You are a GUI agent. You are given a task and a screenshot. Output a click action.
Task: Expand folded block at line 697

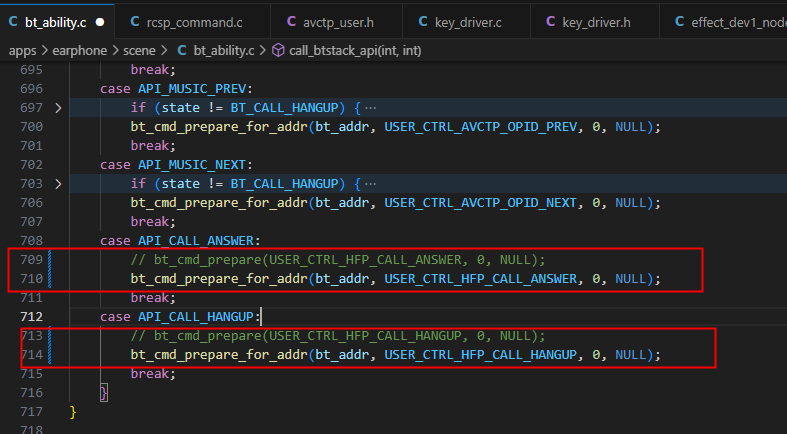coord(58,108)
